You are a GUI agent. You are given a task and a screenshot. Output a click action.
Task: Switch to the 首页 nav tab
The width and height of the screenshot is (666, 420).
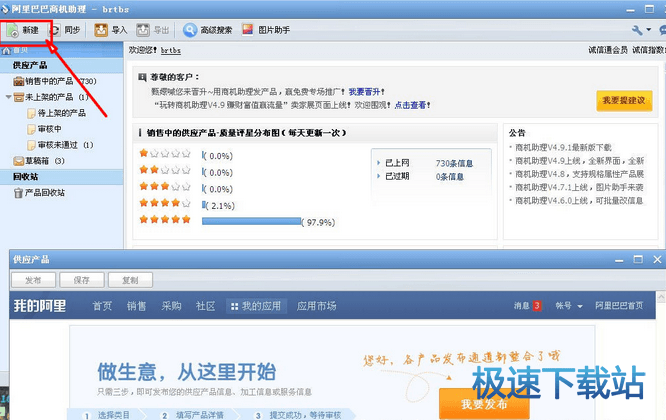(102, 306)
